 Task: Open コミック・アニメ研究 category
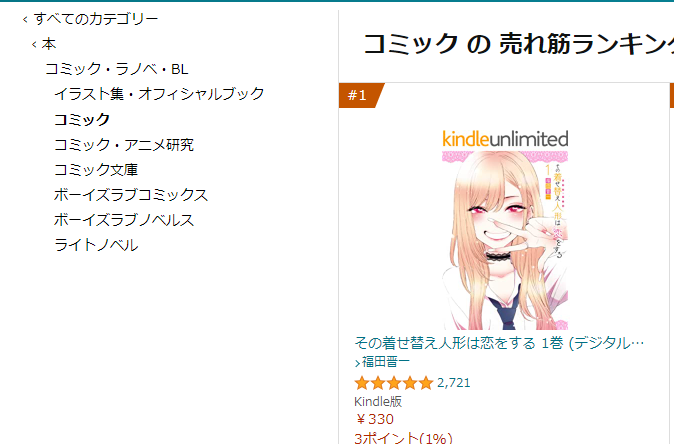124,144
